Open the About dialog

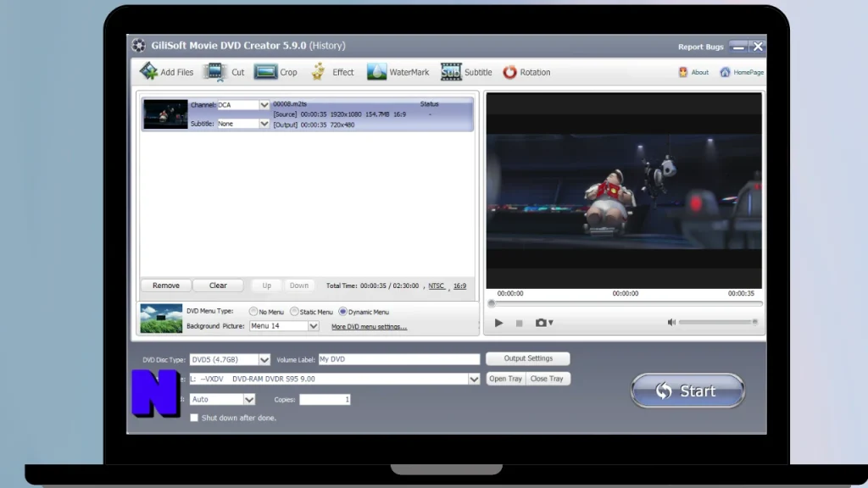coord(693,72)
